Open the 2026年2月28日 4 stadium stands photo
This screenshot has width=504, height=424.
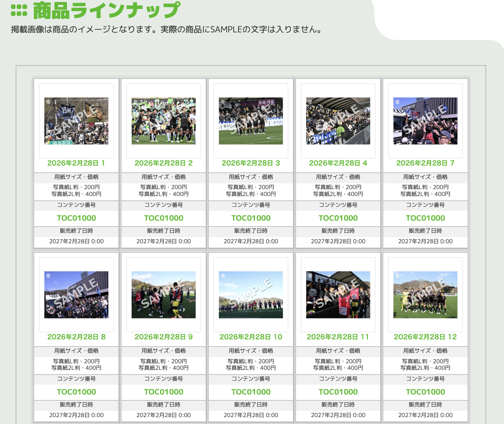[x=338, y=121]
